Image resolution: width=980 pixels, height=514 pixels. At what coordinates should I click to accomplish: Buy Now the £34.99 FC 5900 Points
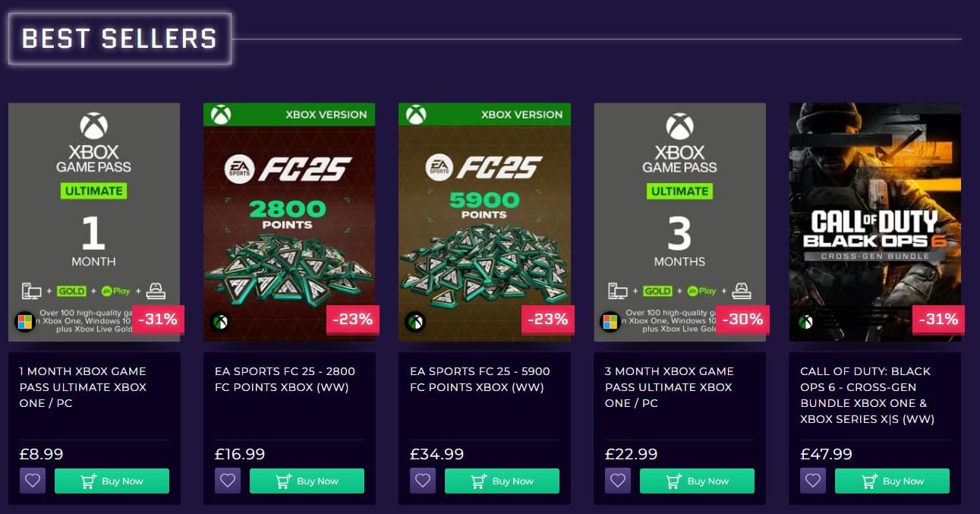[x=502, y=481]
